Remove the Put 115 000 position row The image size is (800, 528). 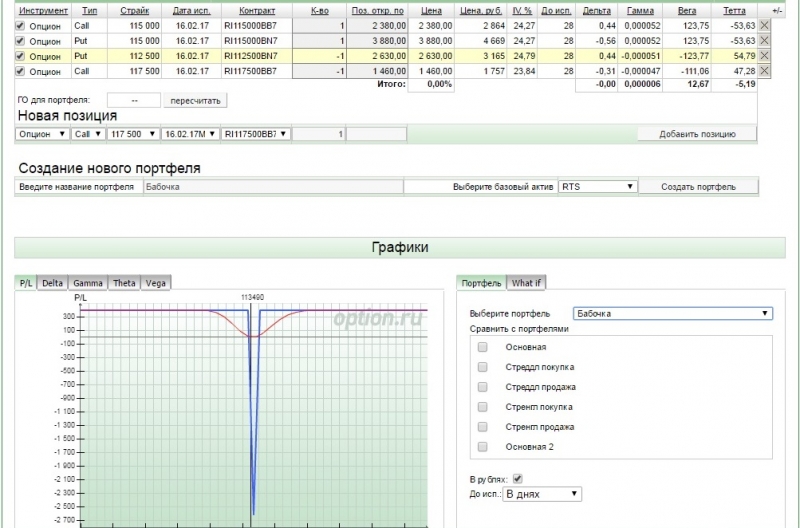[765, 41]
